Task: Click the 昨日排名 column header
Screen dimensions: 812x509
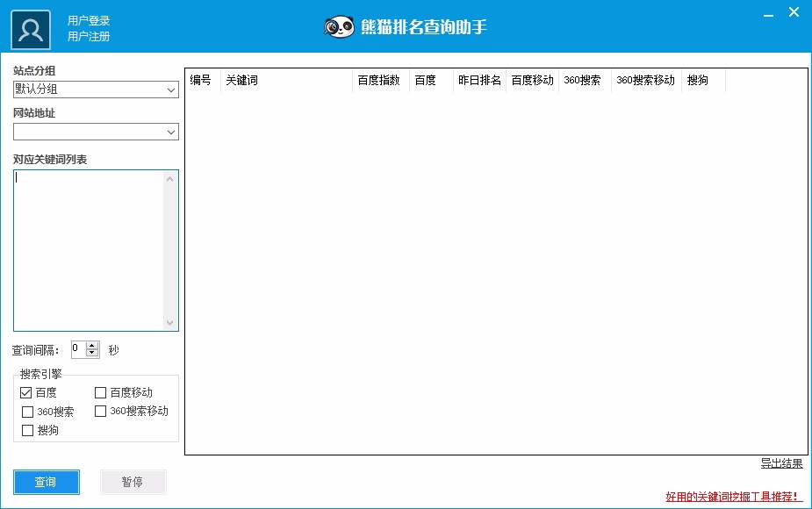Action: (x=479, y=80)
